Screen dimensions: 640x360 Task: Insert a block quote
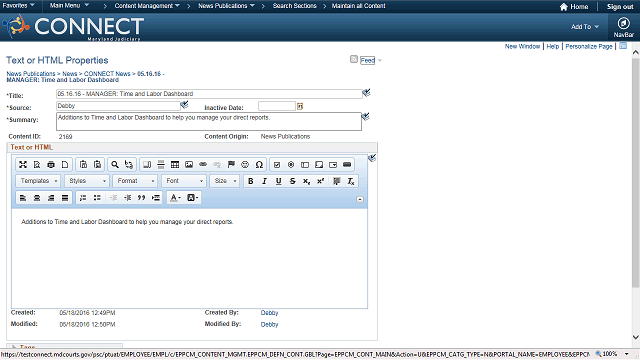click(x=141, y=198)
